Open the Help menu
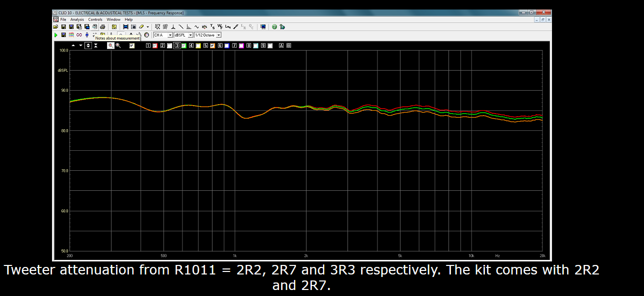 pyautogui.click(x=128, y=20)
